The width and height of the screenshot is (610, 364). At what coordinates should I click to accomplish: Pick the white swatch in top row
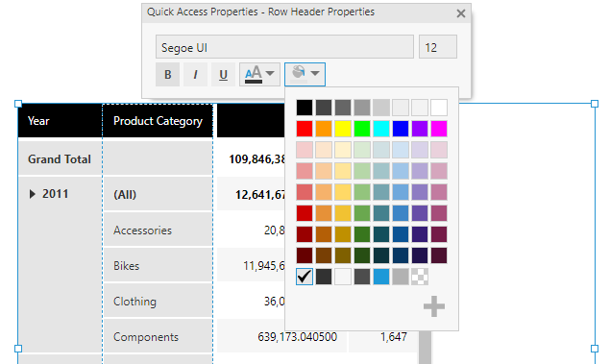[x=439, y=108]
